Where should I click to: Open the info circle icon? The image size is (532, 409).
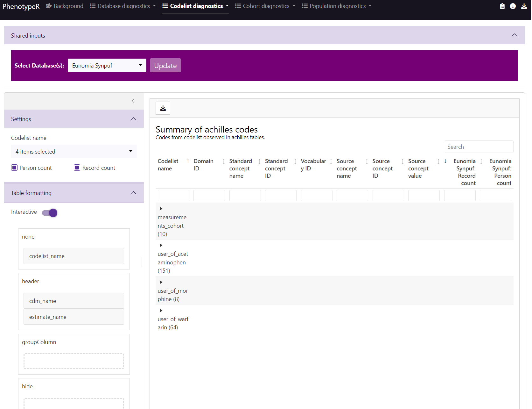pos(513,6)
